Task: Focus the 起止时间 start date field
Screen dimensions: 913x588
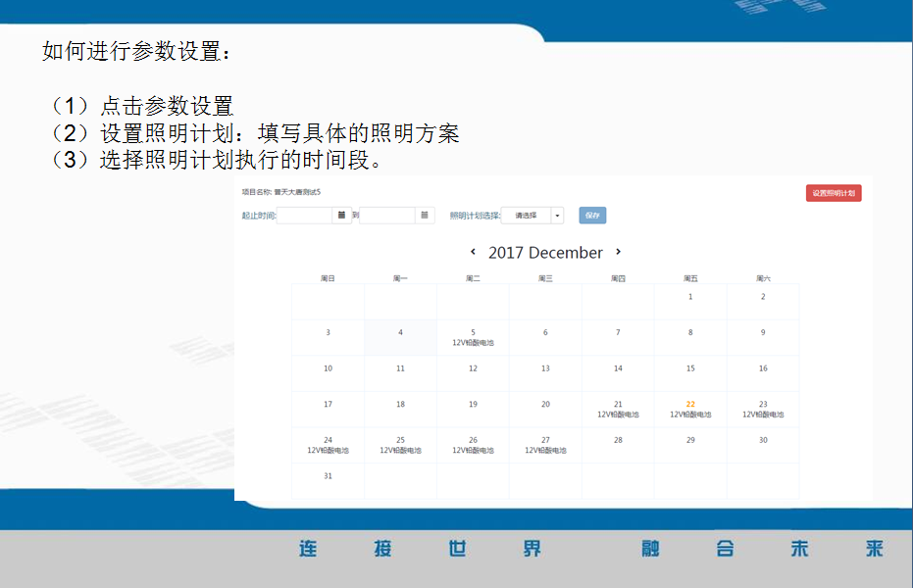Action: (x=304, y=216)
